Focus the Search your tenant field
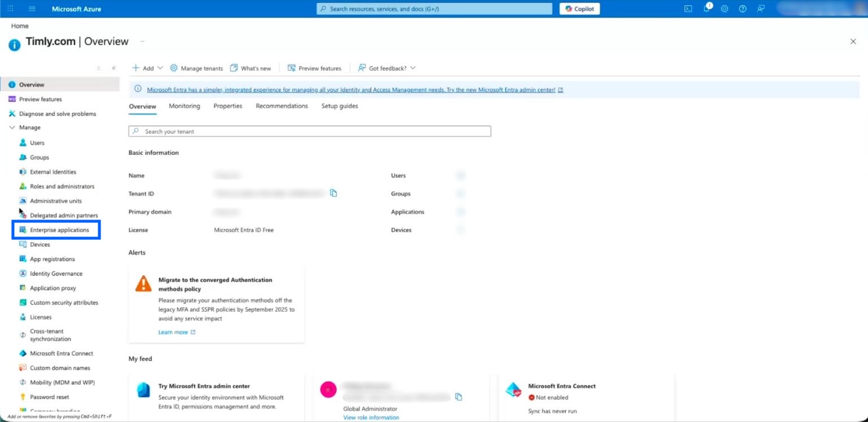 [x=310, y=131]
